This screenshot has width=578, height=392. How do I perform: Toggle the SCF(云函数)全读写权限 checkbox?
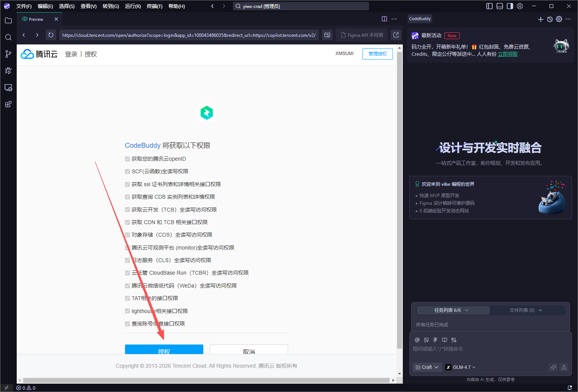pos(128,172)
